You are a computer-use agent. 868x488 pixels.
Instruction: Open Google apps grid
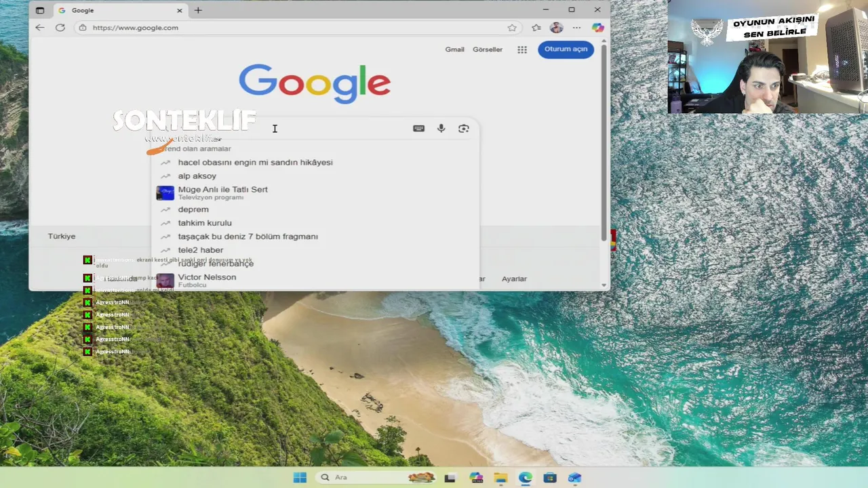[x=522, y=49]
